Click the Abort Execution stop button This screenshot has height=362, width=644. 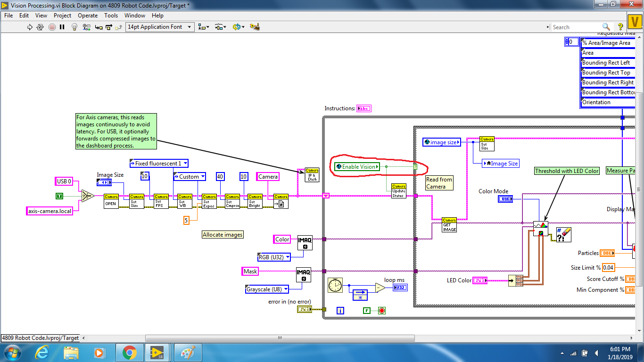coord(52,27)
